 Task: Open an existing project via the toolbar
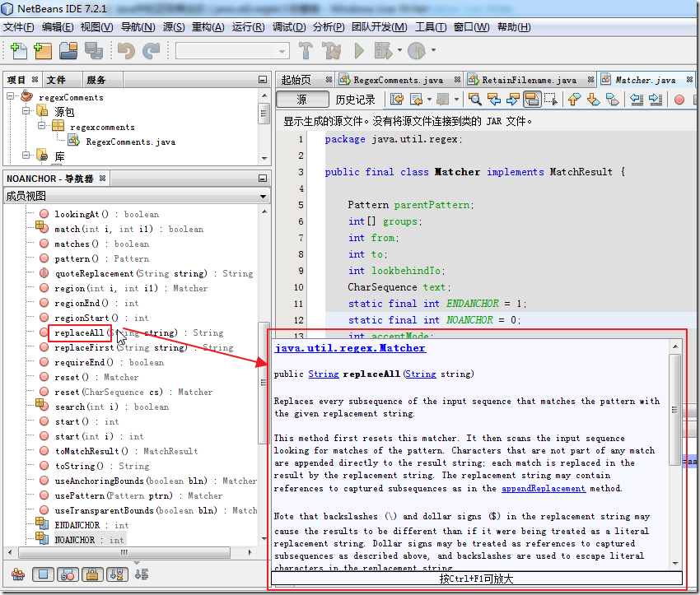(x=68, y=51)
